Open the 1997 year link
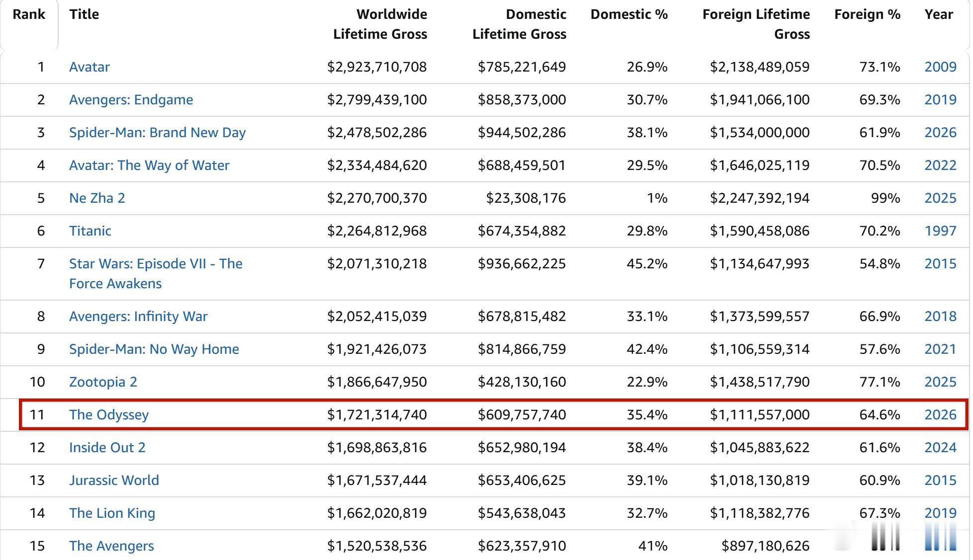Viewport: 973px width, 560px height. pos(940,231)
